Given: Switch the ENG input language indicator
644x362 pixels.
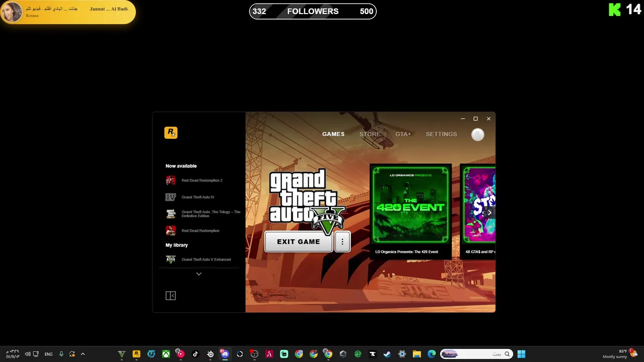Looking at the screenshot, I should coord(48,354).
